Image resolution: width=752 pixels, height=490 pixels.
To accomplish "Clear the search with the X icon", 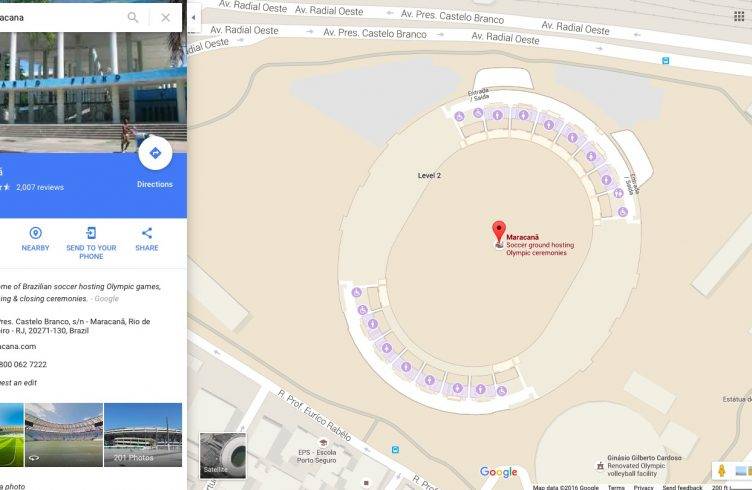I will (x=165, y=18).
